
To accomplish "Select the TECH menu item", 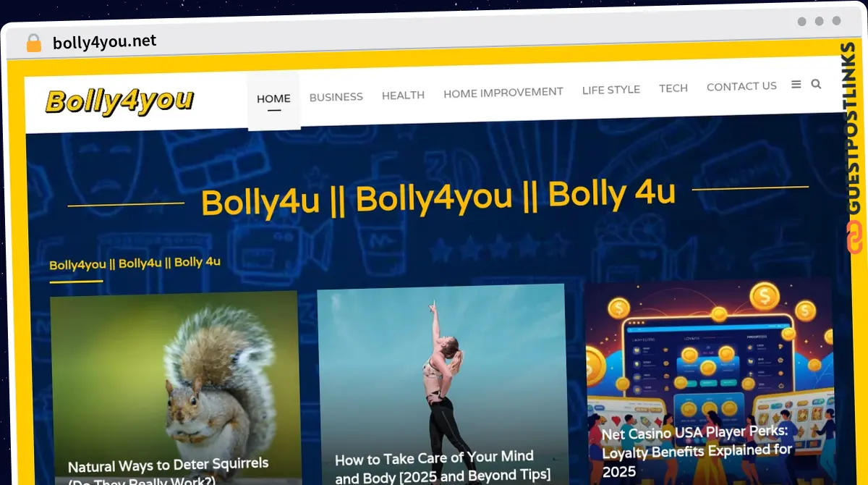I will 673,88.
